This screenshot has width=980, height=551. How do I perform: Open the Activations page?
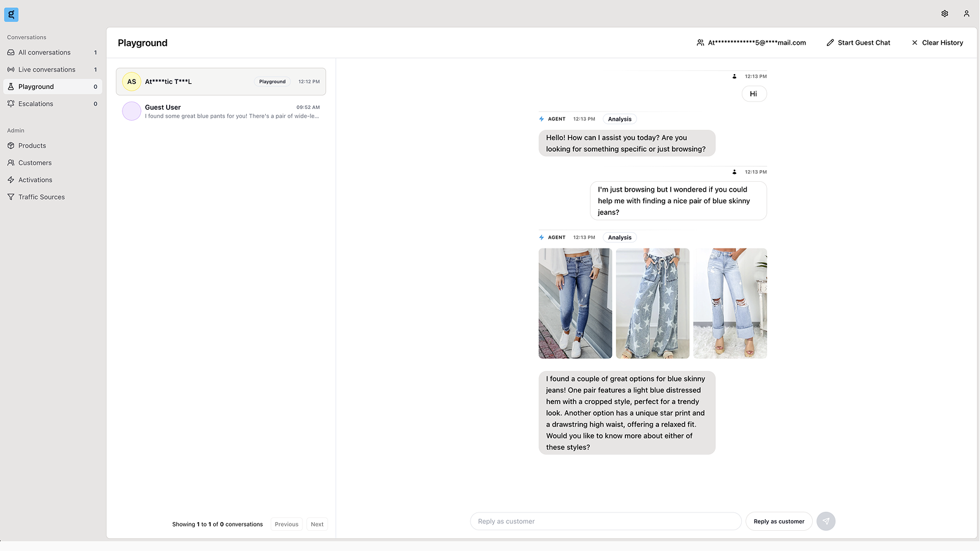pyautogui.click(x=53, y=180)
